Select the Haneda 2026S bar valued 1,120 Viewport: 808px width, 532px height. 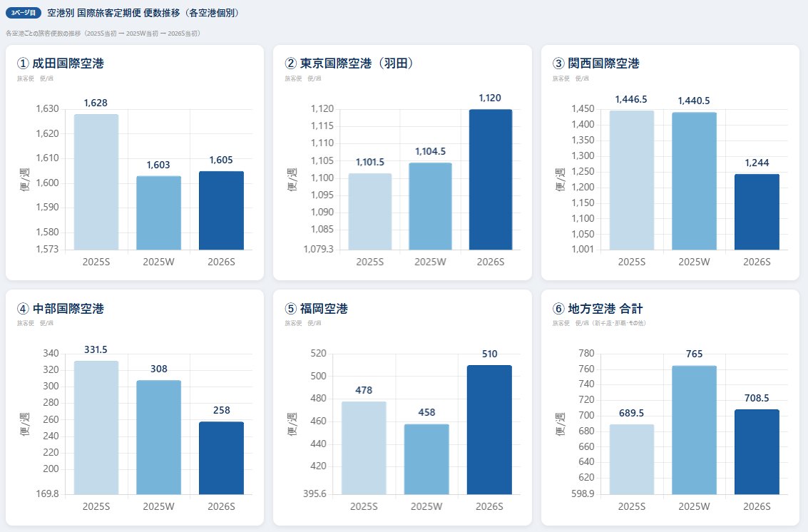(x=491, y=180)
